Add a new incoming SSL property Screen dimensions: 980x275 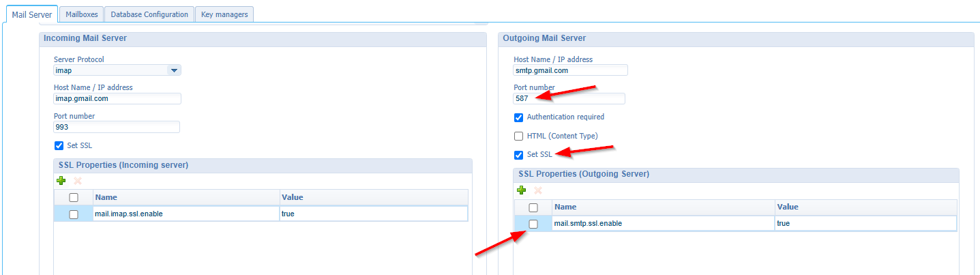click(61, 181)
